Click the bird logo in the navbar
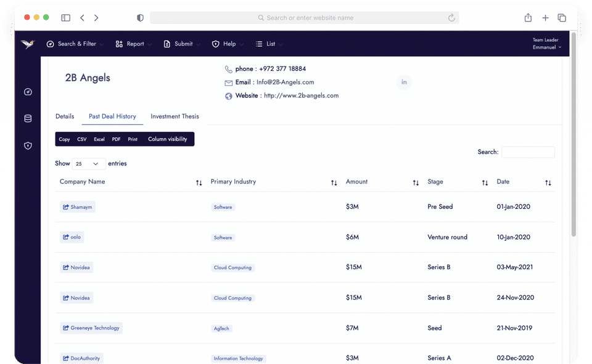The image size is (592, 364). (x=28, y=44)
